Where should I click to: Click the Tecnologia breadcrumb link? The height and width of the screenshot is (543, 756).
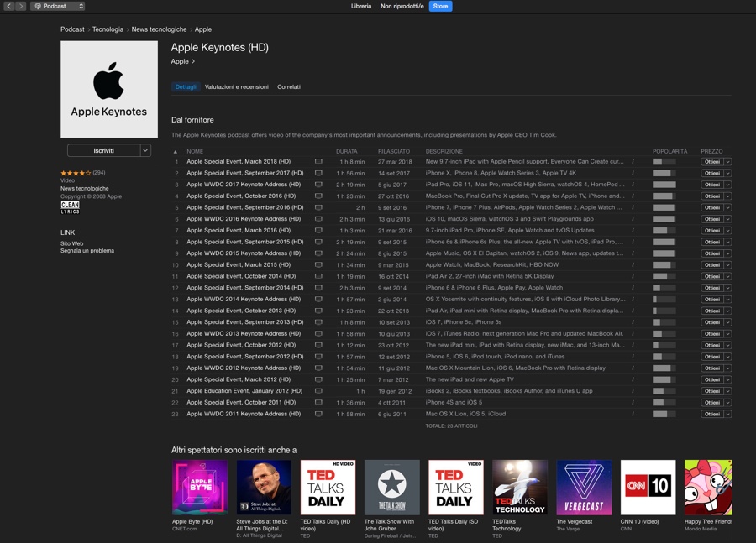click(108, 29)
